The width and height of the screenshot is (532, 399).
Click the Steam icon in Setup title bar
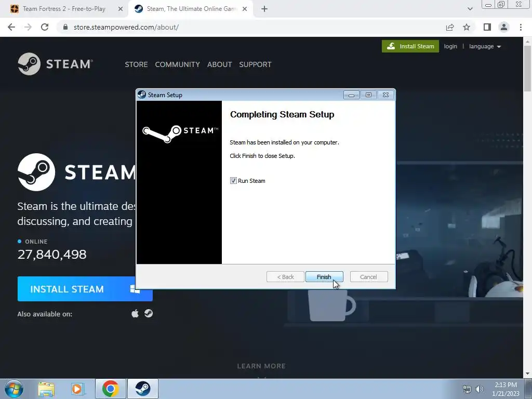pyautogui.click(x=142, y=95)
